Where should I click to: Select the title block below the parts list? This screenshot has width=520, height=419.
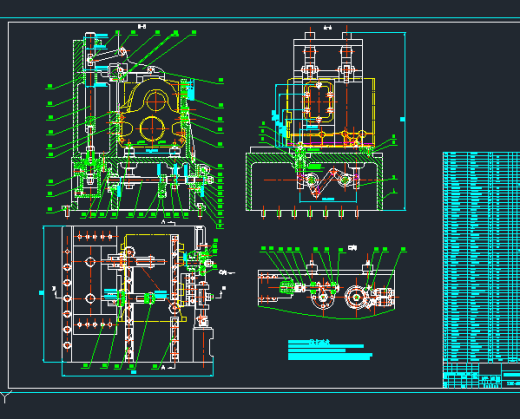pyautogui.click(x=481, y=375)
